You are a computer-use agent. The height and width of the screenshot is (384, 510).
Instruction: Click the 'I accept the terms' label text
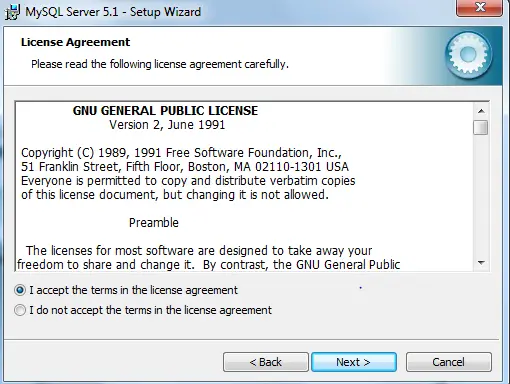[x=133, y=290]
